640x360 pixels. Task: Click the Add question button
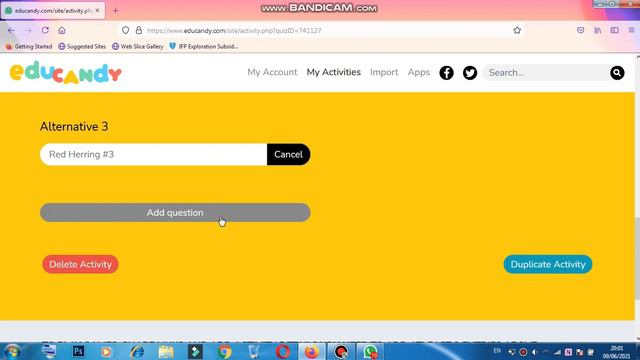pos(175,213)
